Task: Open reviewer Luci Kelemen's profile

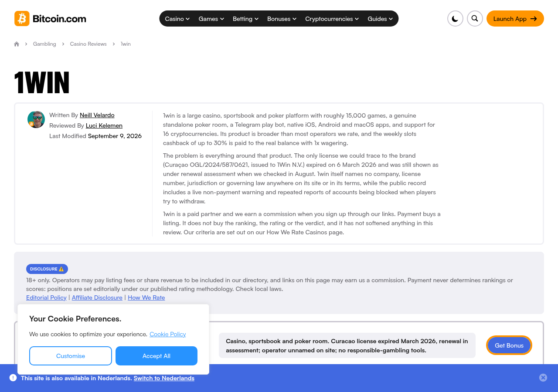Action: pyautogui.click(x=104, y=125)
